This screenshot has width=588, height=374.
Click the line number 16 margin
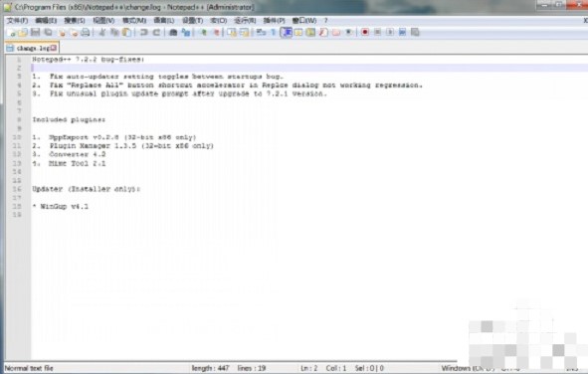coord(17,189)
